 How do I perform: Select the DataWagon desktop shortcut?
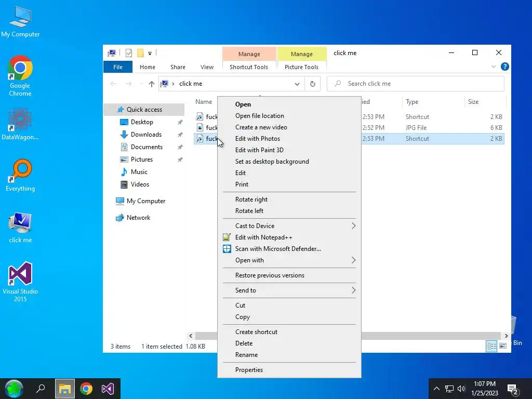(20, 124)
